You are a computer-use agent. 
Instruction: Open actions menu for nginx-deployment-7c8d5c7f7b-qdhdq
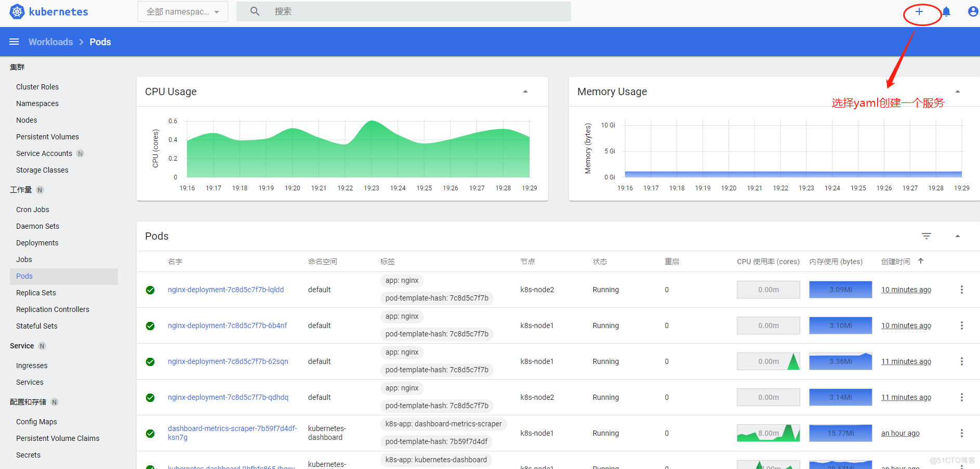961,397
